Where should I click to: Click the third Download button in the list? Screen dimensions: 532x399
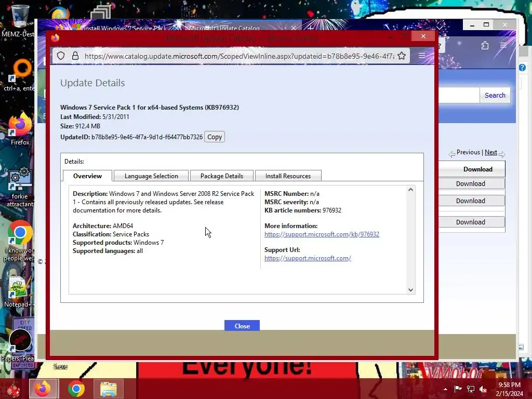471,222
